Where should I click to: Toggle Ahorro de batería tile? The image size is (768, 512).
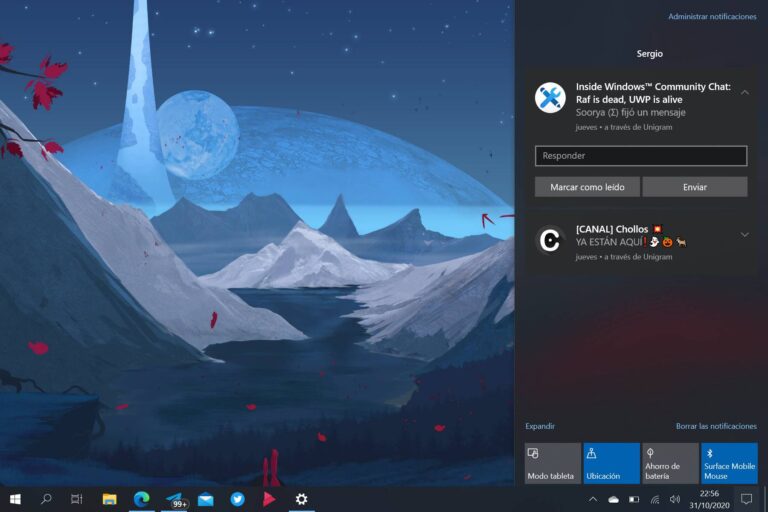pos(671,463)
